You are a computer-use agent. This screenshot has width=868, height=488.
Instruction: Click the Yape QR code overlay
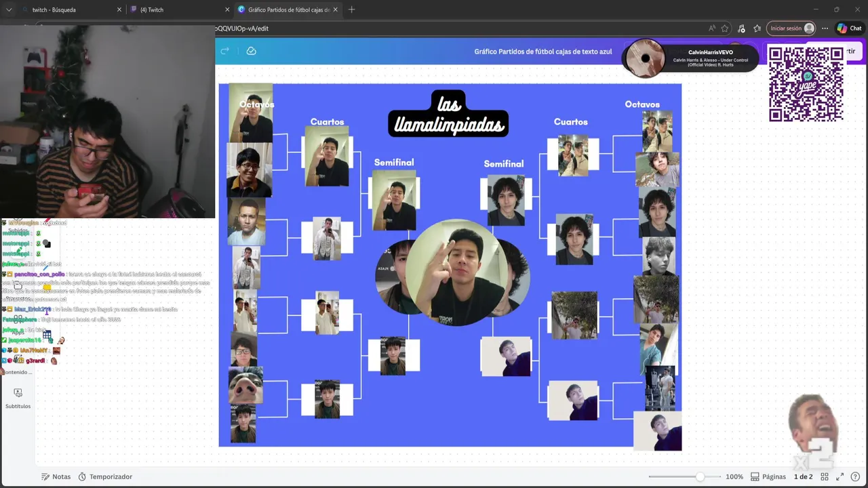(x=806, y=84)
